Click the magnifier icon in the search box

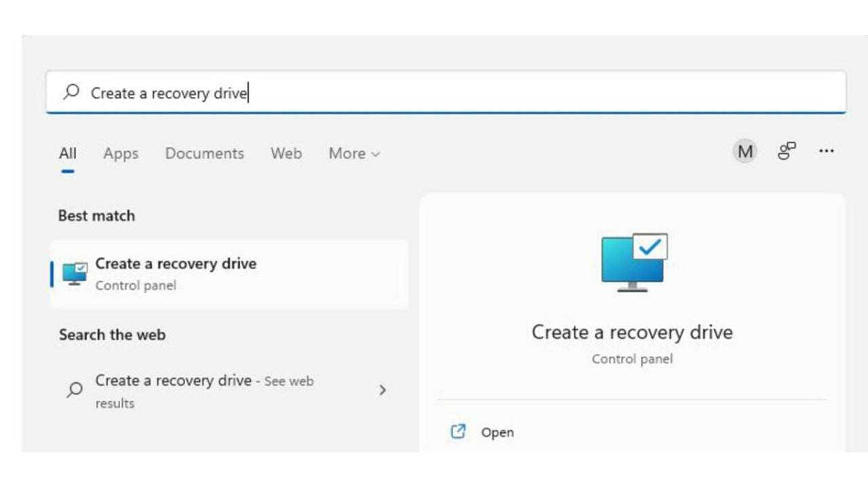pyautogui.click(x=71, y=92)
